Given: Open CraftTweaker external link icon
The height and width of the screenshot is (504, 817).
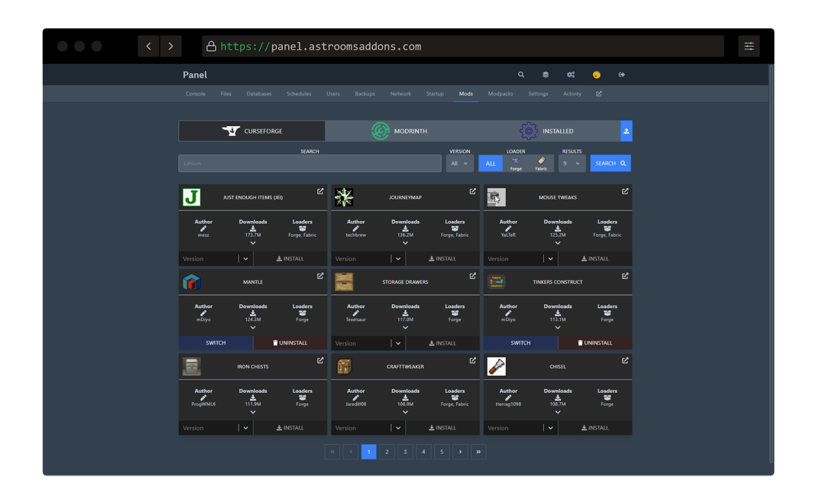Looking at the screenshot, I should (x=473, y=361).
